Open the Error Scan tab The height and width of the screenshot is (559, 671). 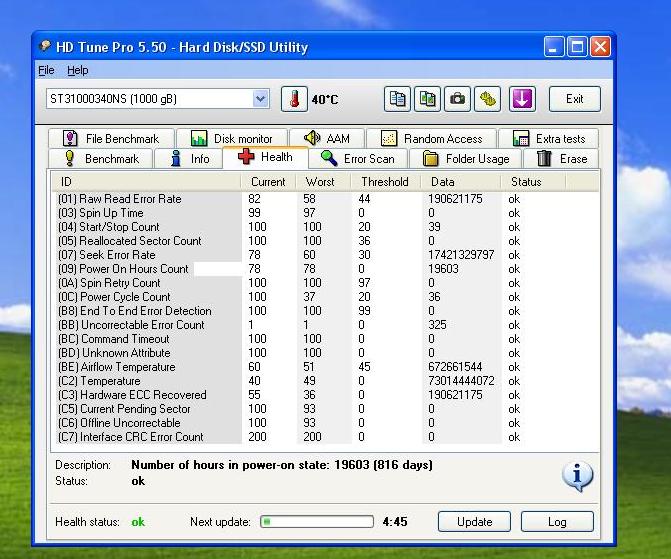click(358, 159)
